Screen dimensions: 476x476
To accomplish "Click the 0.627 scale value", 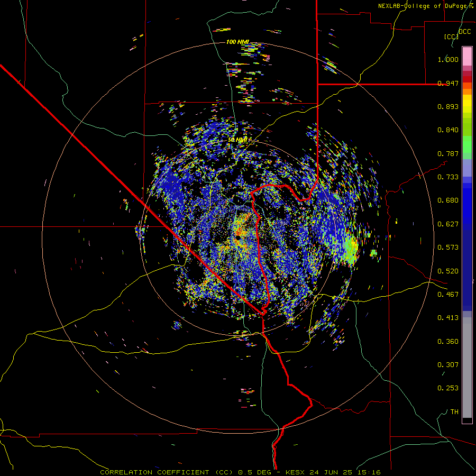I will [x=448, y=224].
